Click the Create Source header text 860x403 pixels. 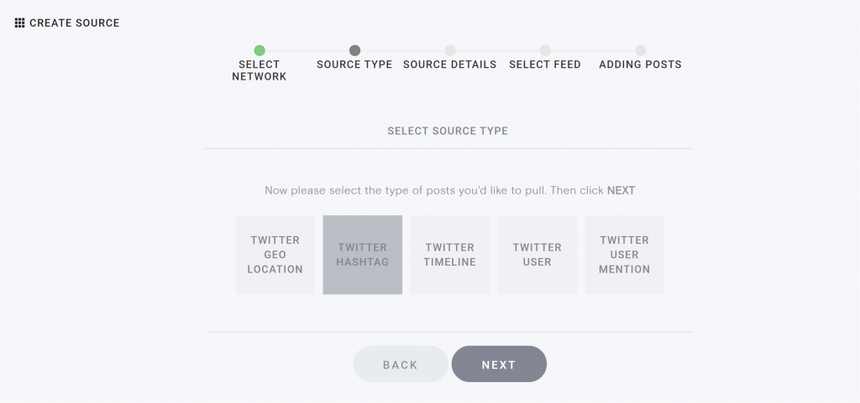click(75, 23)
